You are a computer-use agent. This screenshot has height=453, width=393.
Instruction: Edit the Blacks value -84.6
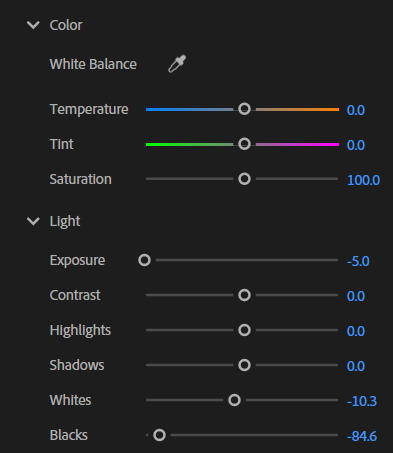pos(362,436)
